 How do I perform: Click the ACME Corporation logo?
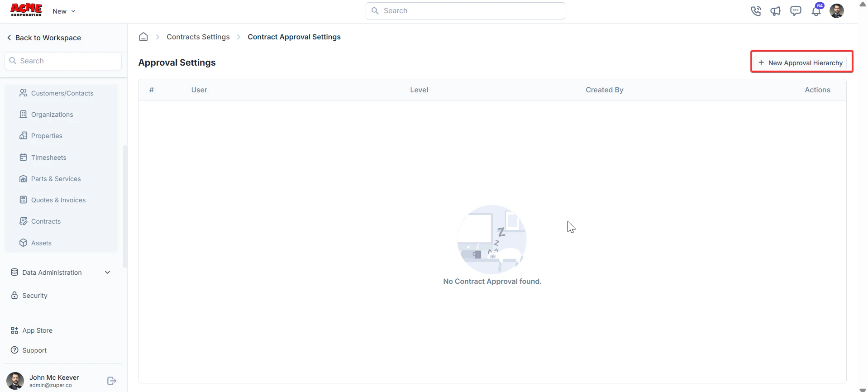pyautogui.click(x=26, y=10)
